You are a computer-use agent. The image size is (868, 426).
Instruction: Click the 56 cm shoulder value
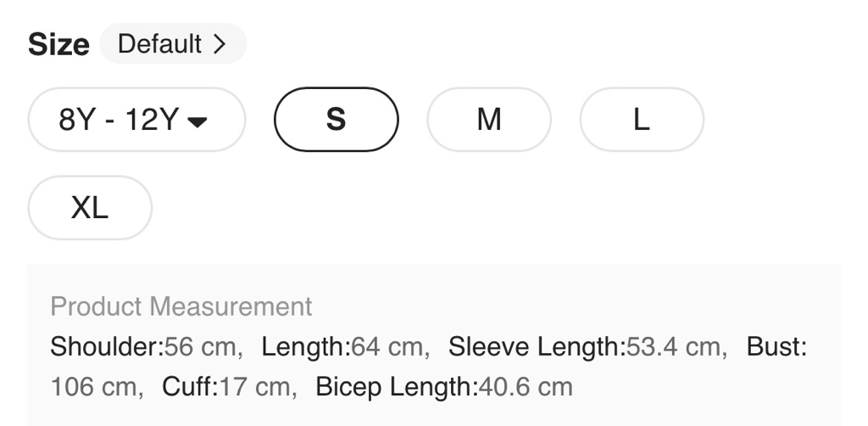(200, 347)
